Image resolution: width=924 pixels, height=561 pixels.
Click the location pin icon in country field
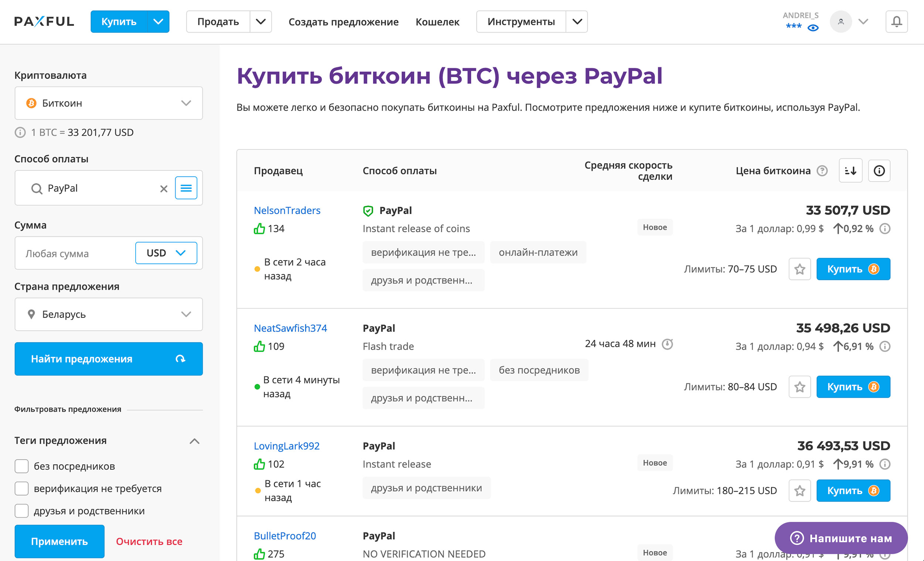point(31,314)
